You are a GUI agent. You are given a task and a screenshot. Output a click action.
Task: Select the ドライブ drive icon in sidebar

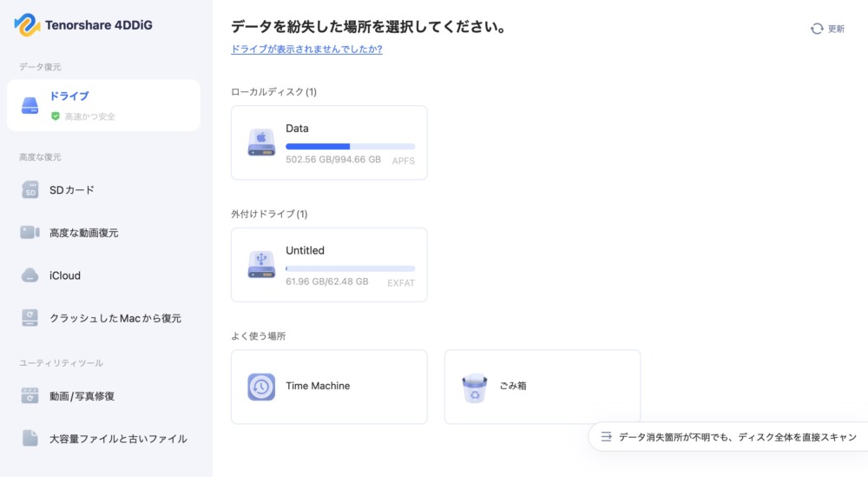pos(30,105)
